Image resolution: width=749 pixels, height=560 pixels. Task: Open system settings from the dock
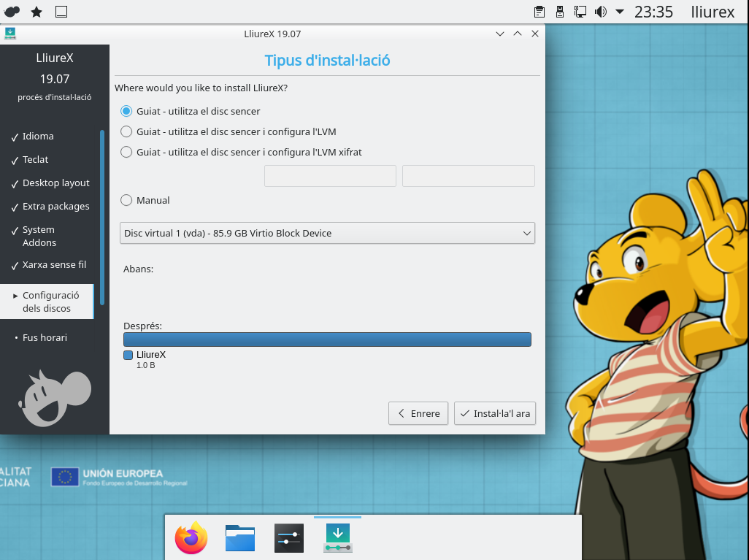pyautogui.click(x=289, y=537)
